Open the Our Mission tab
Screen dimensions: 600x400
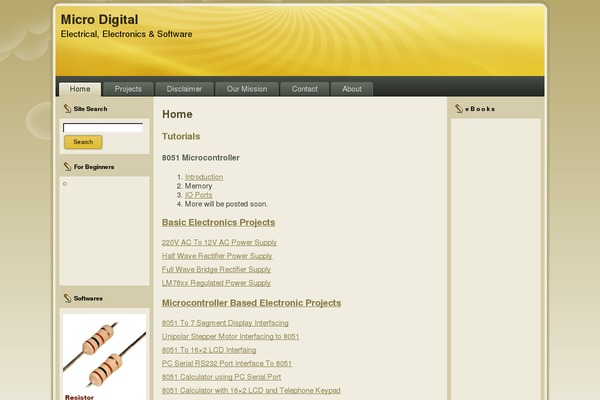click(247, 89)
